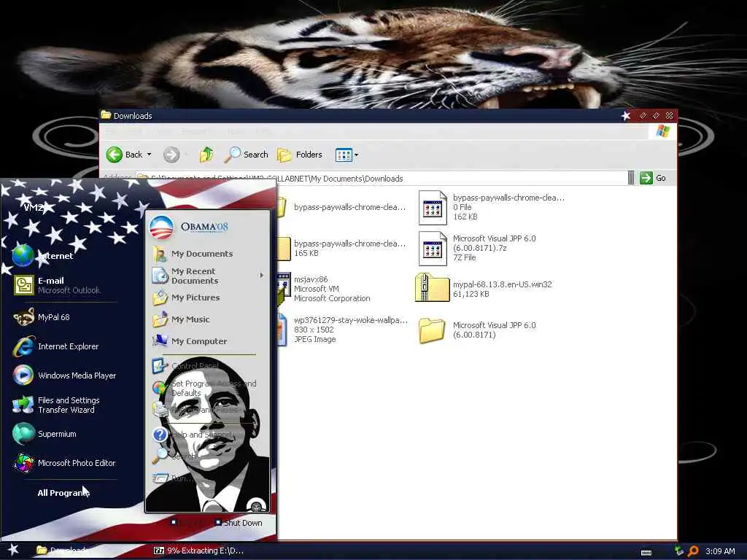This screenshot has width=747, height=560.
Task: Open Microsoft Photo Editor
Action: coord(64,463)
